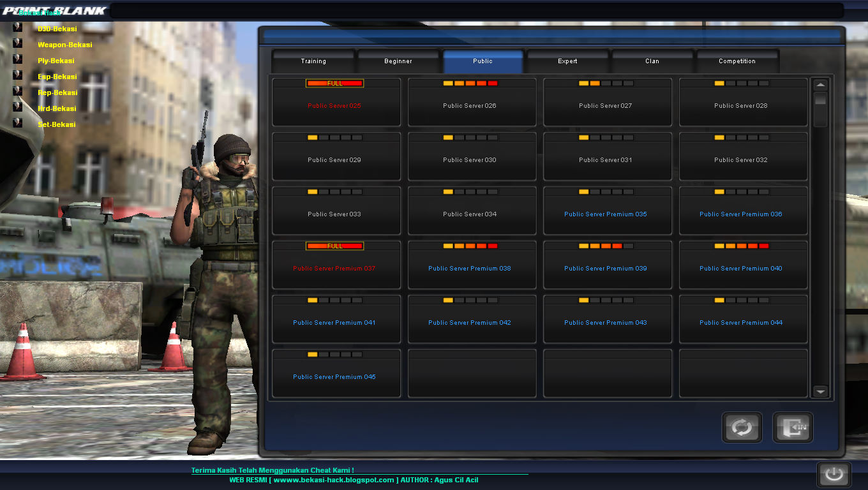Click the Esp-Bekasi avatar icon
Image resolution: width=868 pixels, height=490 pixels.
coord(16,76)
